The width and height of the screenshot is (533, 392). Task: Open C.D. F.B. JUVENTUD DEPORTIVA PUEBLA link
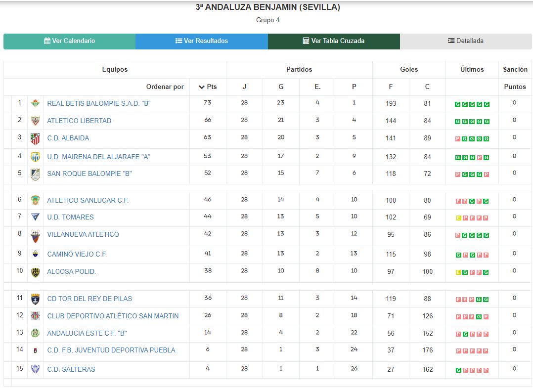[111, 350]
